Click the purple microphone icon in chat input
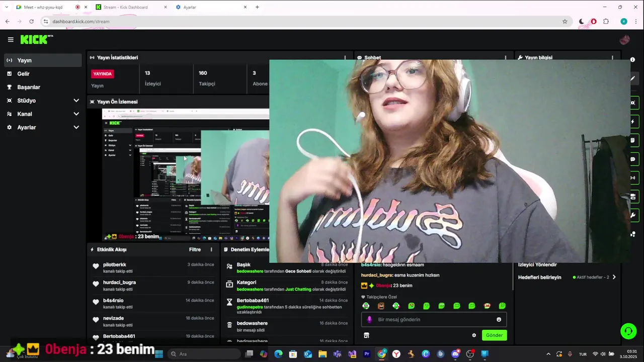Screen dimensions: 644x362 pyautogui.click(x=369, y=319)
